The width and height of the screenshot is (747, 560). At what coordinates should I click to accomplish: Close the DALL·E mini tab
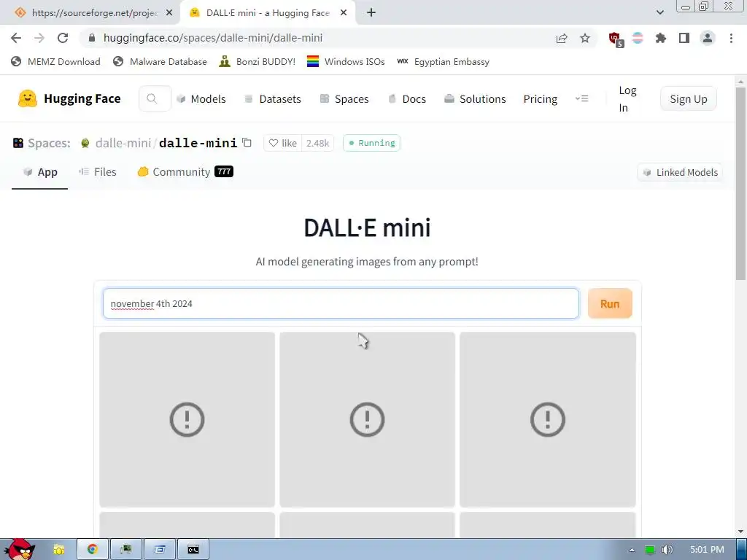click(x=344, y=13)
